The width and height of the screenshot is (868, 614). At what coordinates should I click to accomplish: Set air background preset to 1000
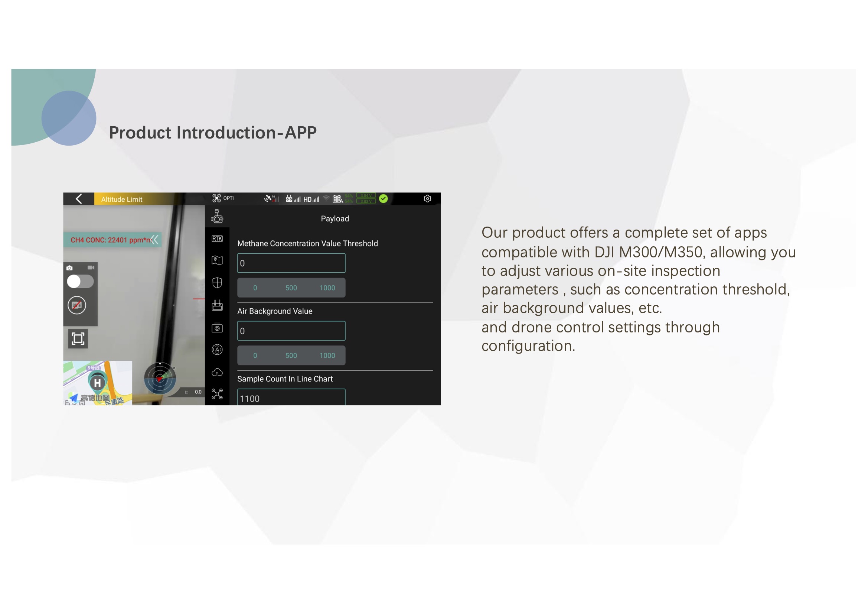(327, 355)
